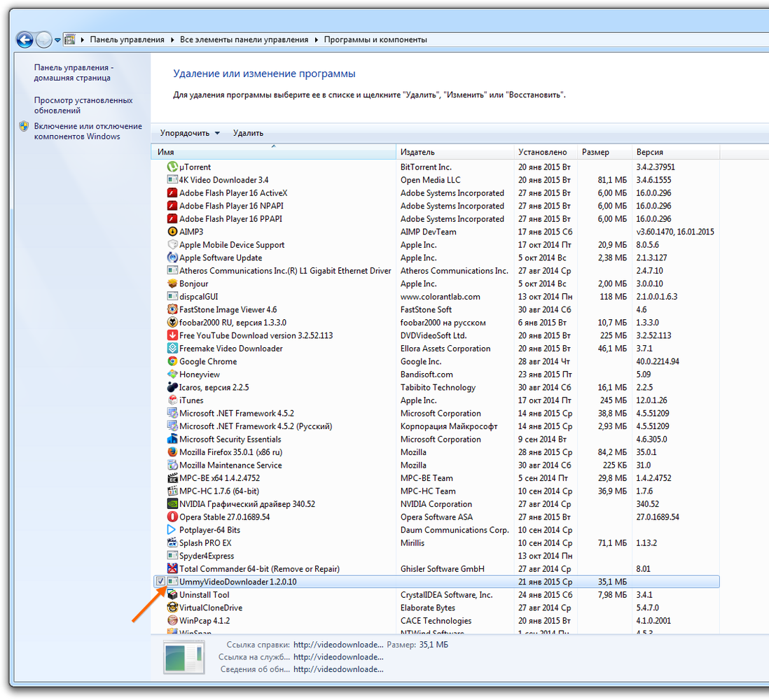Go back with the Back navigation button
This screenshot has height=700, width=769.
25,40
